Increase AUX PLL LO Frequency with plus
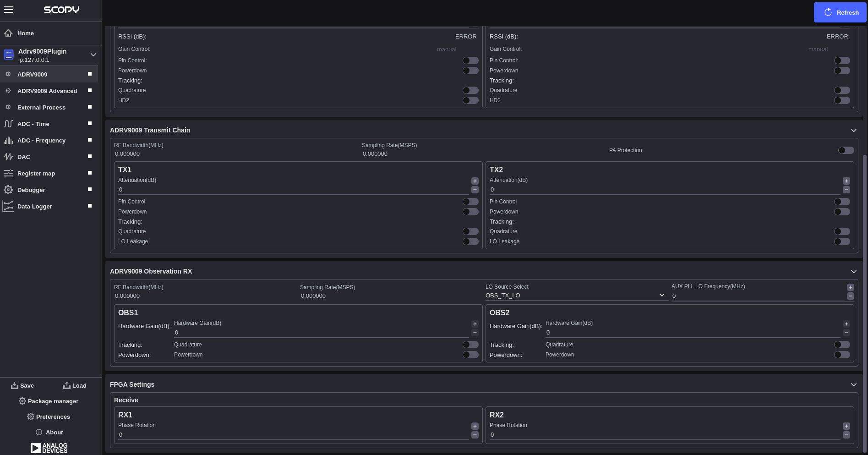This screenshot has height=455, width=868. 851,287
